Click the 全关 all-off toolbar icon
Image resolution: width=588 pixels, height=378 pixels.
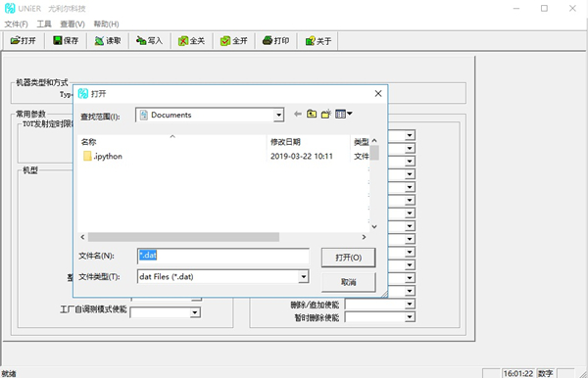(192, 40)
